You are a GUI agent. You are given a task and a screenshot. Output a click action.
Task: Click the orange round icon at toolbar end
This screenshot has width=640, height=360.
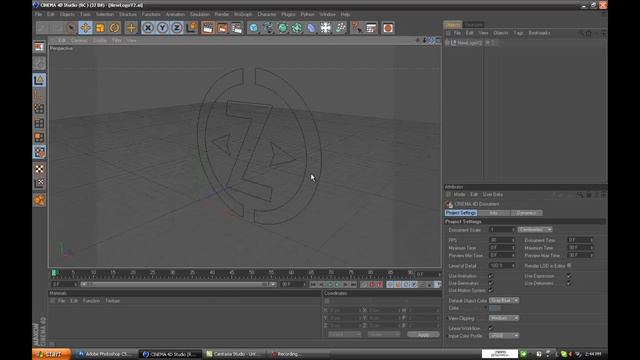[x=388, y=28]
